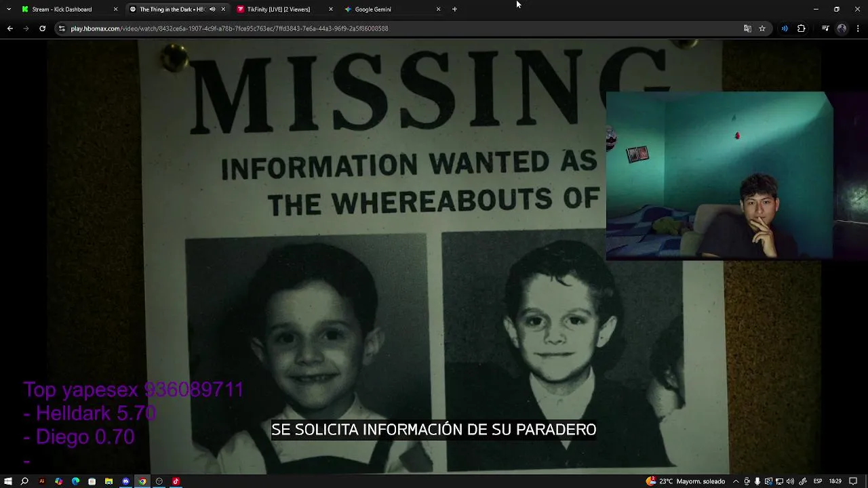The image size is (868, 488).
Task: Reload the HBO Max page
Action: 42,28
